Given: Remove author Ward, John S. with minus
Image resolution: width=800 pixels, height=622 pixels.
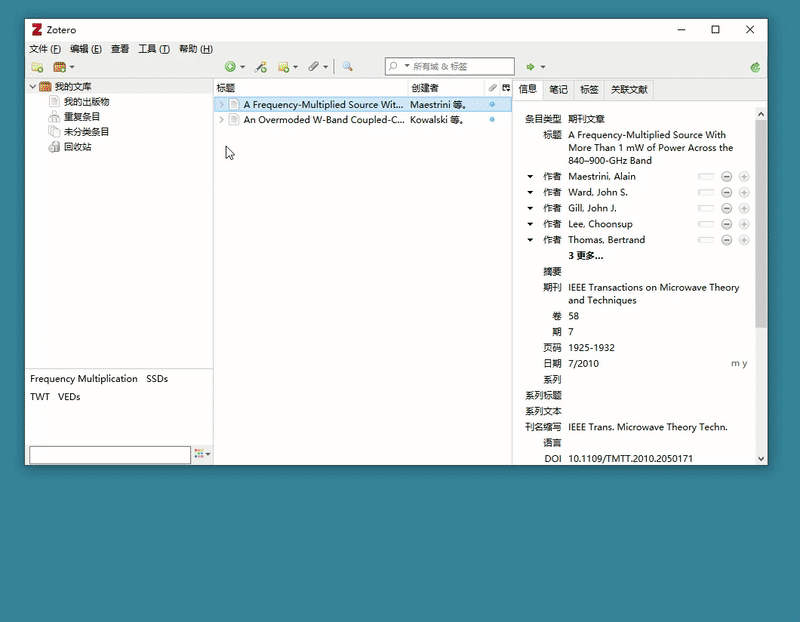Looking at the screenshot, I should coord(727,193).
